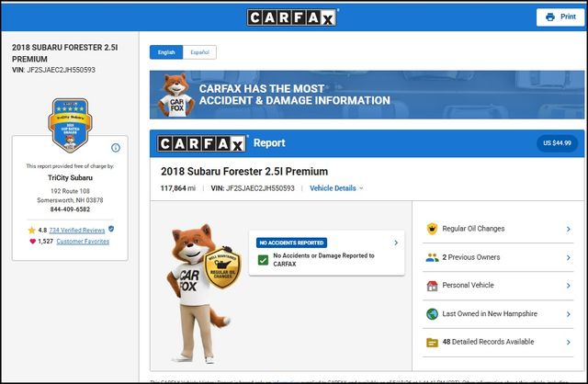Expand the Vehicle Details dropdown
This screenshot has width=588, height=384.
coord(336,188)
